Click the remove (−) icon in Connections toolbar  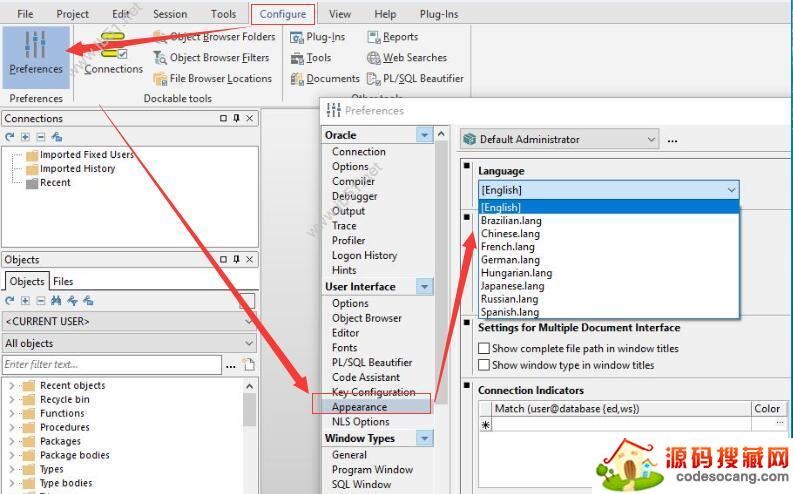click(40, 137)
